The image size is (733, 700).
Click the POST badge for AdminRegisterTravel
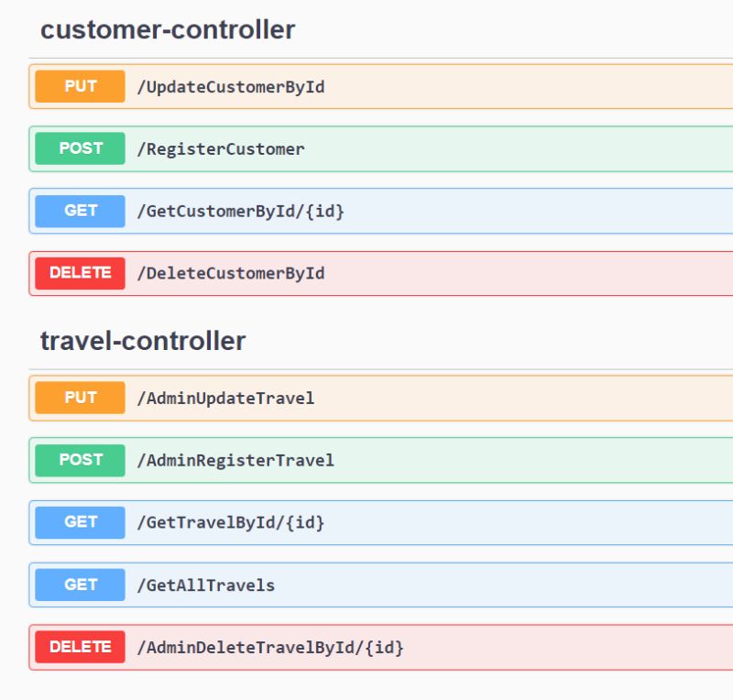80,460
